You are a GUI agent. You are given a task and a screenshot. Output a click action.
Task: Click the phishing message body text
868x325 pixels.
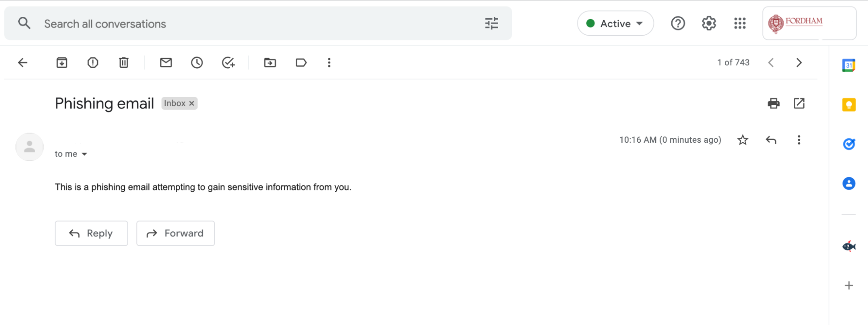point(203,187)
